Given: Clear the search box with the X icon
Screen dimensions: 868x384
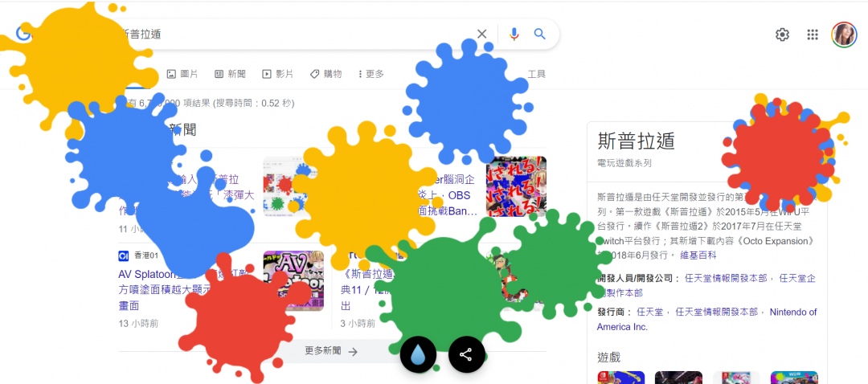Looking at the screenshot, I should pos(481,35).
